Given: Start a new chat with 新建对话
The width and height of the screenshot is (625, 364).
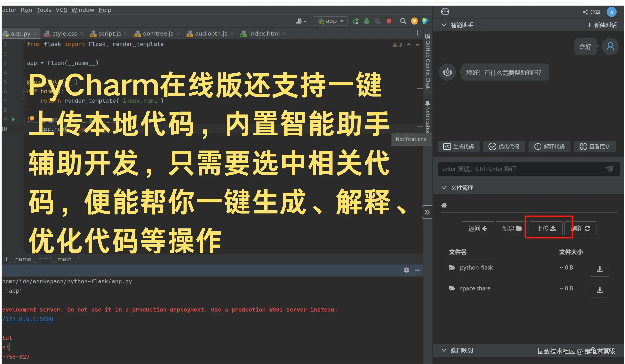Looking at the screenshot, I should click(x=602, y=25).
